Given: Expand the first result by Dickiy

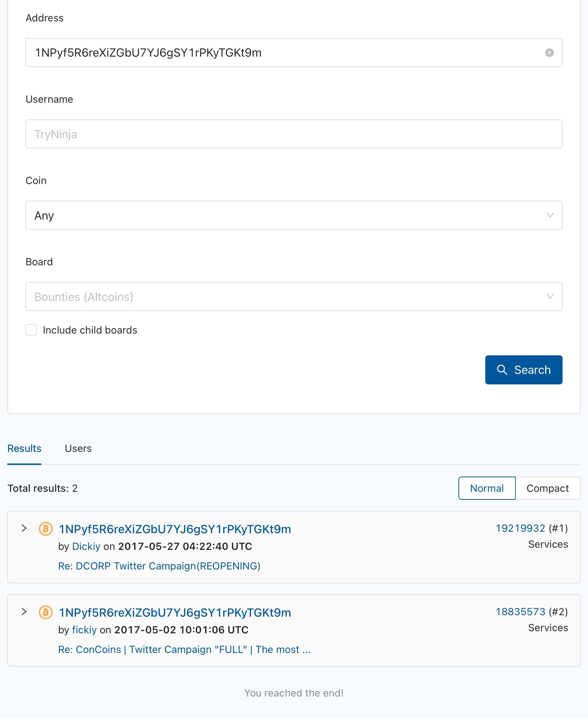Looking at the screenshot, I should click(24, 528).
